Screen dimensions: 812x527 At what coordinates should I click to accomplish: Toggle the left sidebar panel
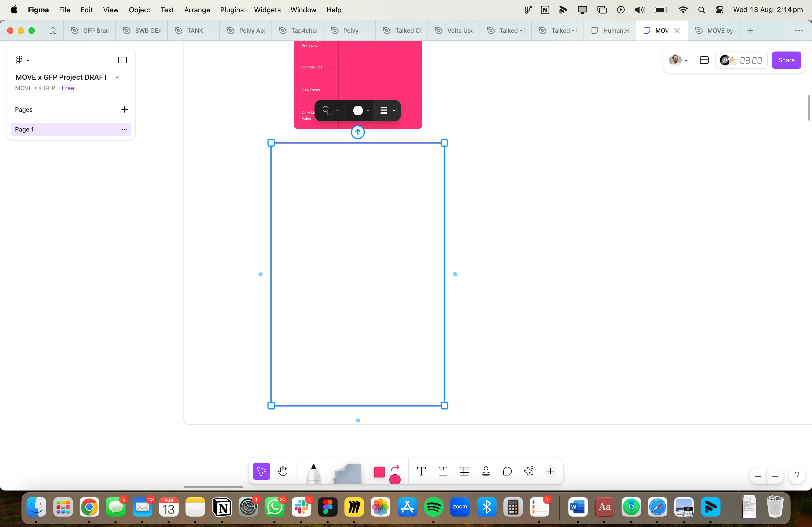(x=122, y=60)
